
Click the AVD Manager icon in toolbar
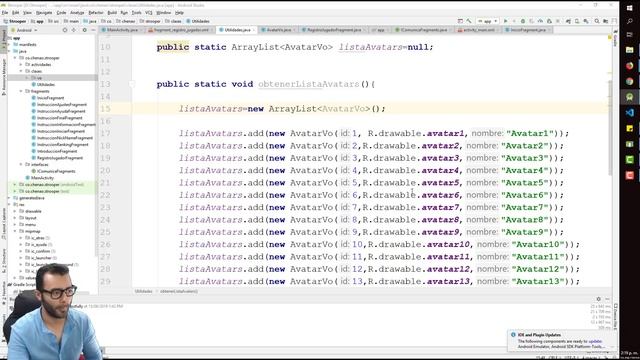pyautogui.click(x=577, y=21)
